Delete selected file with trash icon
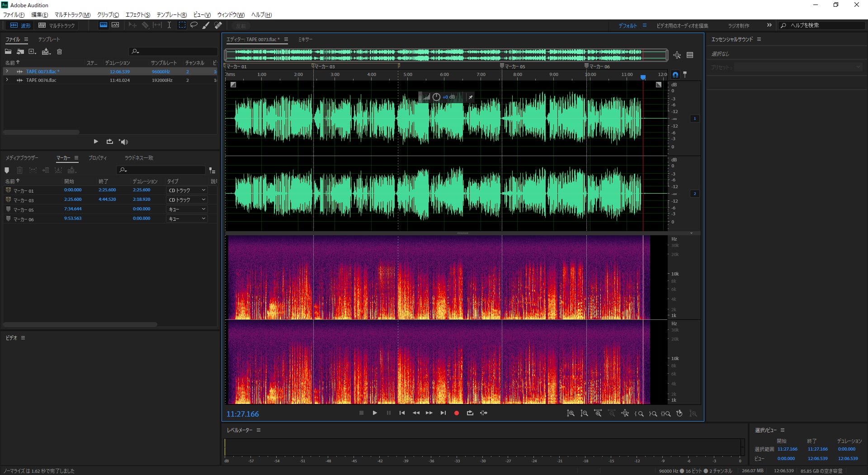The height and width of the screenshot is (475, 868). 59,52
